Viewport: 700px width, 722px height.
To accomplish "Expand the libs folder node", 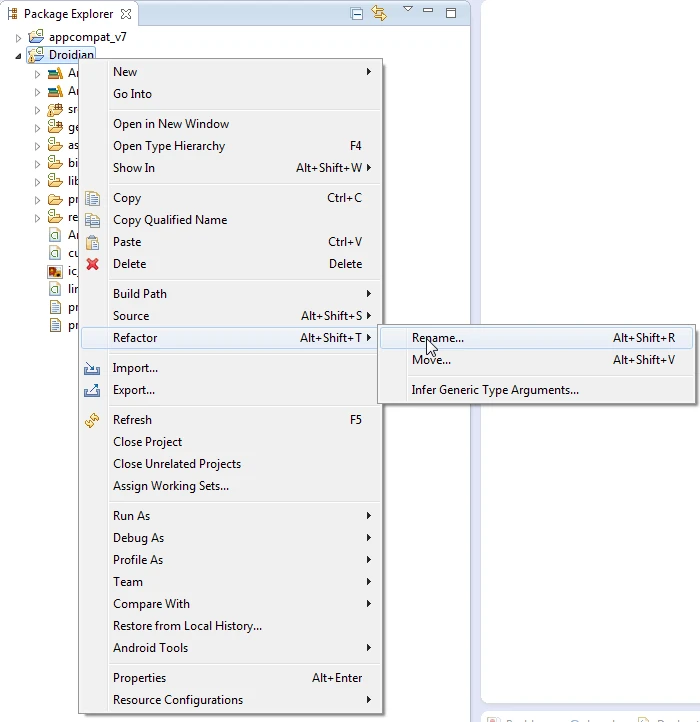I will (x=37, y=182).
